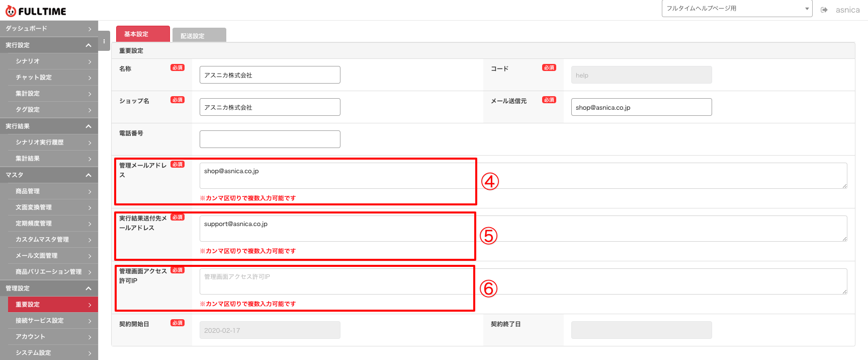Click the ショップ名 input field

point(270,107)
